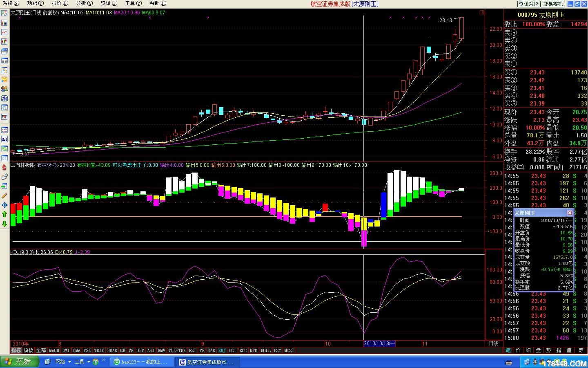
Task: Click the green media player quick launch icon
Action: 96,362
